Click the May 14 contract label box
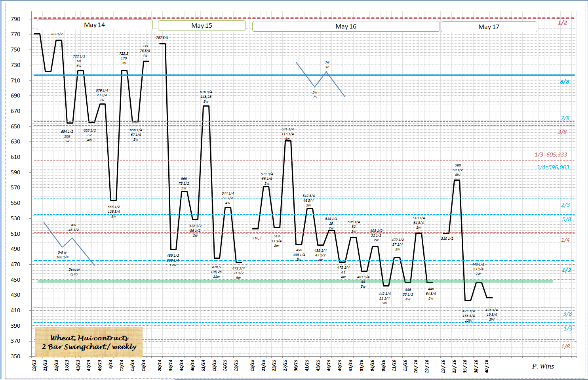 coord(95,25)
